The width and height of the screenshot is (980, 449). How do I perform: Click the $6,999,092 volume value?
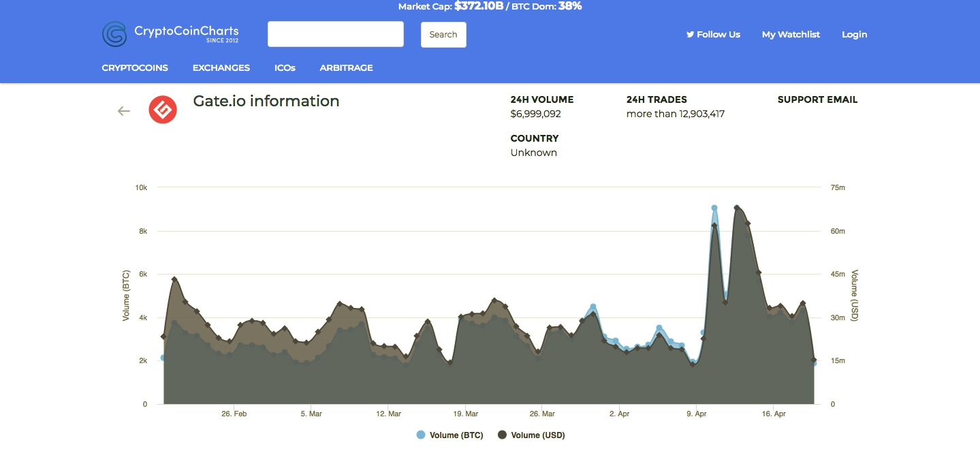pyautogui.click(x=536, y=114)
